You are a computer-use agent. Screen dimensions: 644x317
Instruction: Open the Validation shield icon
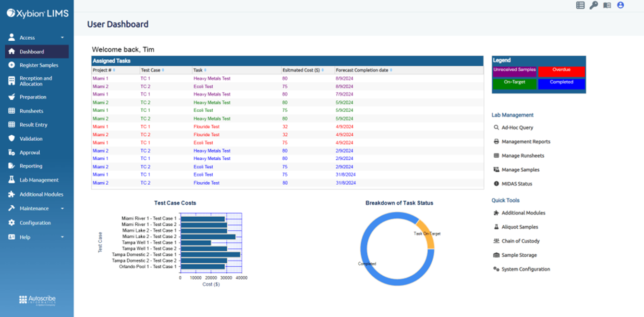tap(12, 139)
